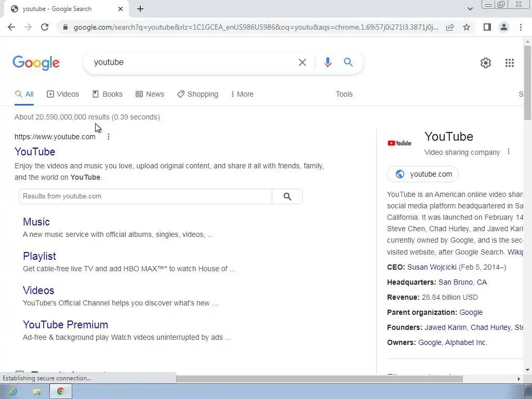Select the All results tab
The image size is (532, 399).
pyautogui.click(x=24, y=94)
